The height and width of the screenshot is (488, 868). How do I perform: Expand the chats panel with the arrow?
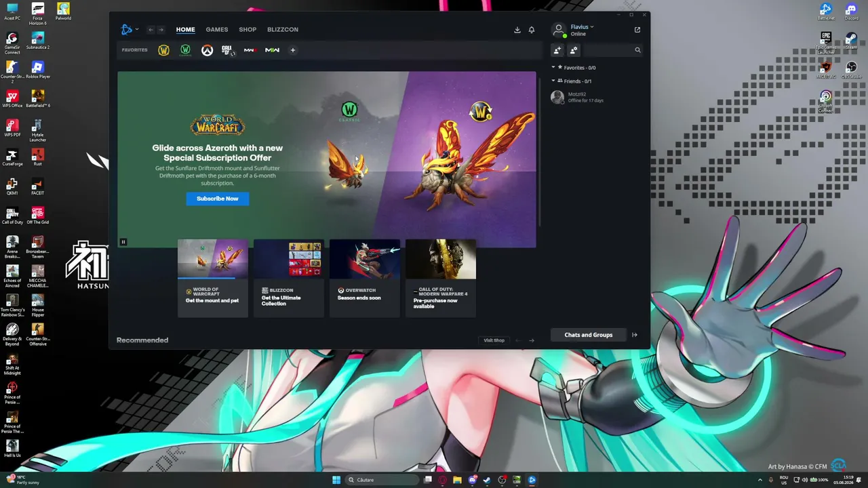(x=635, y=335)
